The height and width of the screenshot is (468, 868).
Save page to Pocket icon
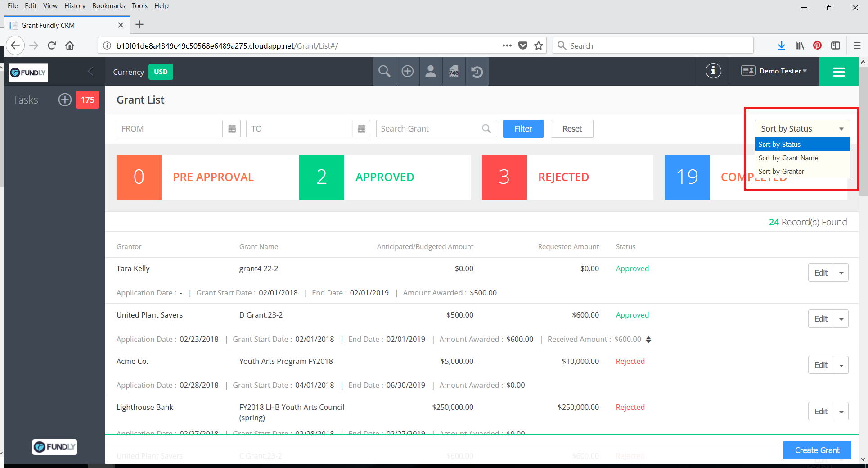coord(523,45)
